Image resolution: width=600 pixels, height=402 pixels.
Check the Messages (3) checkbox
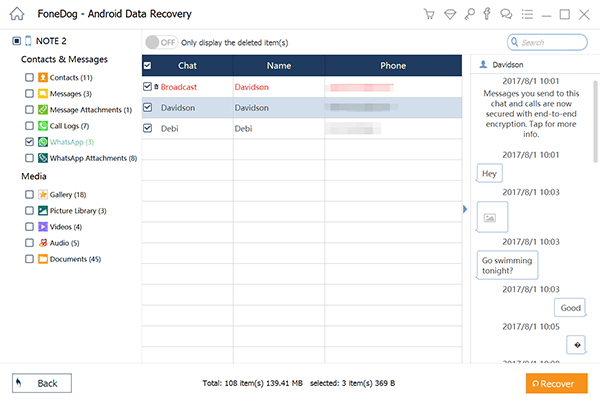point(29,94)
